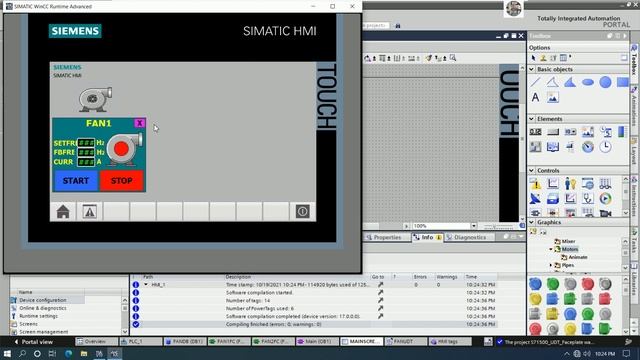Click the blue START button on FAN1 faceplate
Image resolution: width=640 pixels, height=360 pixels.
(76, 180)
